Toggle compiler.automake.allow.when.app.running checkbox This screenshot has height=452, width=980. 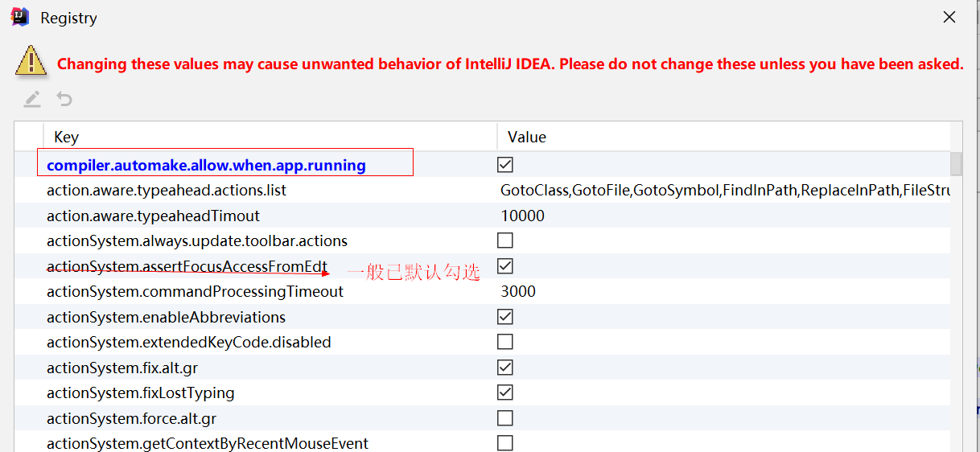[x=505, y=165]
